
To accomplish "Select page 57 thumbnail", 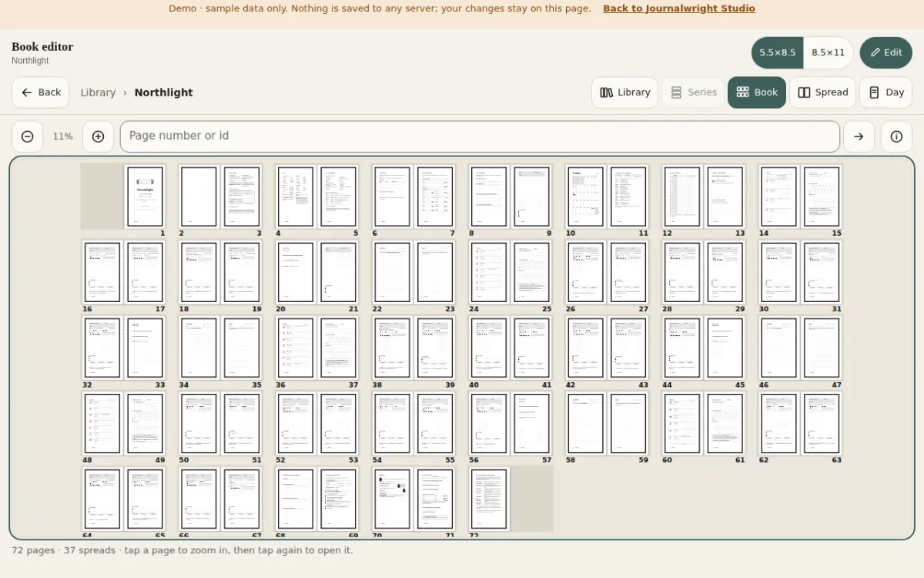I will 532,423.
